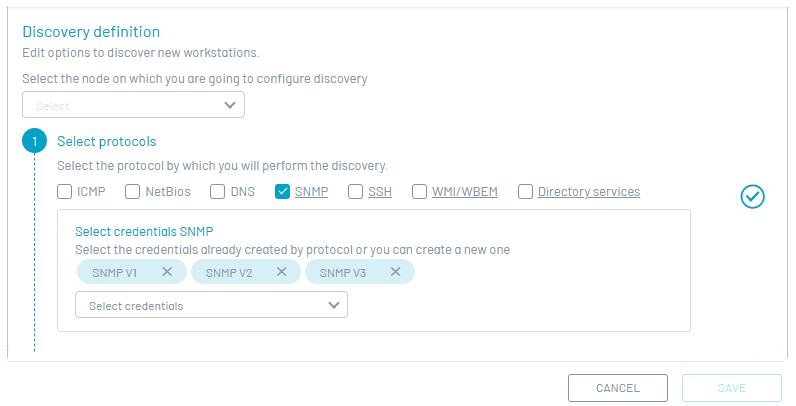Viewport: 796px width, 406px height.
Task: Open the node selection dropdown
Action: point(134,105)
